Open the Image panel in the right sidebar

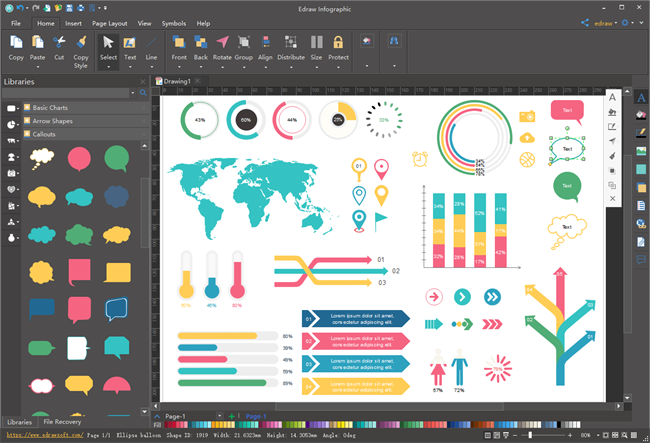click(641, 151)
